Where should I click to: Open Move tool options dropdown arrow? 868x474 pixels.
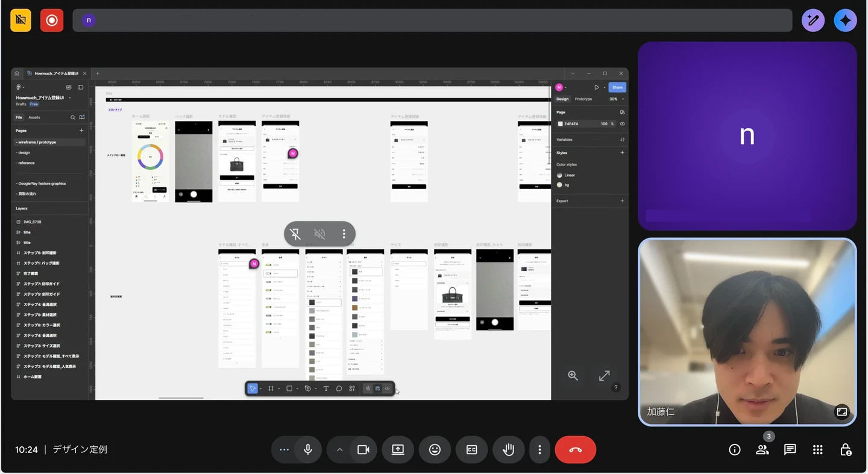click(x=260, y=389)
